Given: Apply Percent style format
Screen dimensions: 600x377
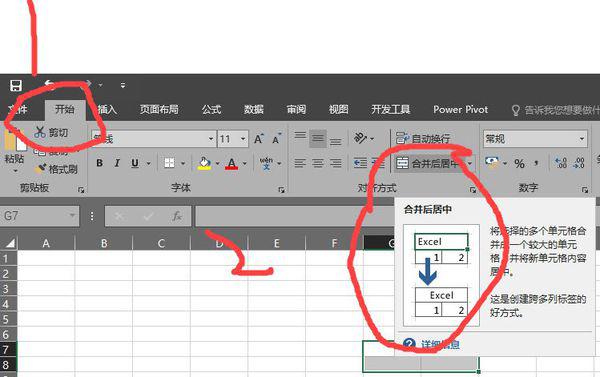Looking at the screenshot, I should pos(519,164).
